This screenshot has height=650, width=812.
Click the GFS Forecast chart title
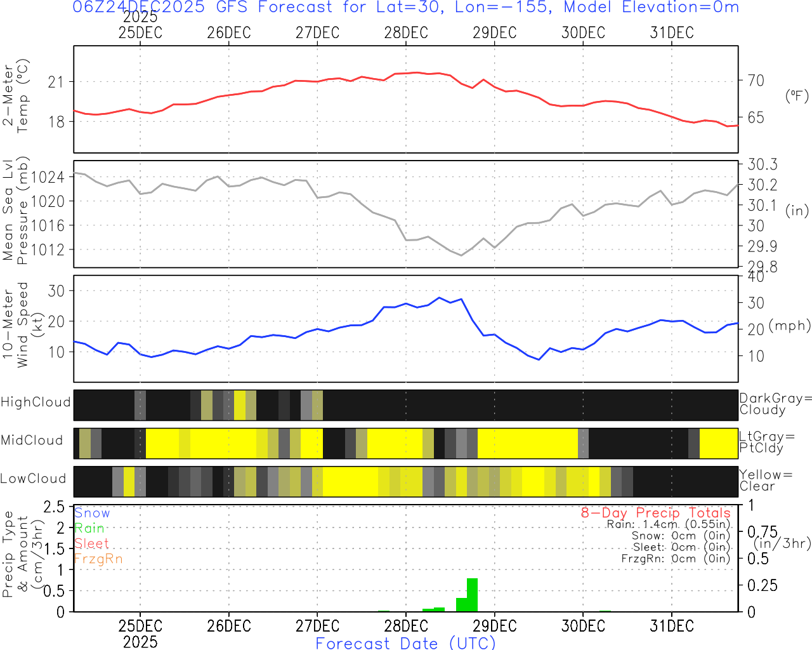pos(406,8)
